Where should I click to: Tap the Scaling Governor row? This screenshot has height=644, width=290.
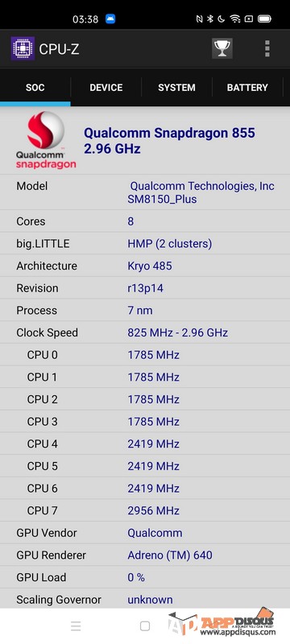145,600
